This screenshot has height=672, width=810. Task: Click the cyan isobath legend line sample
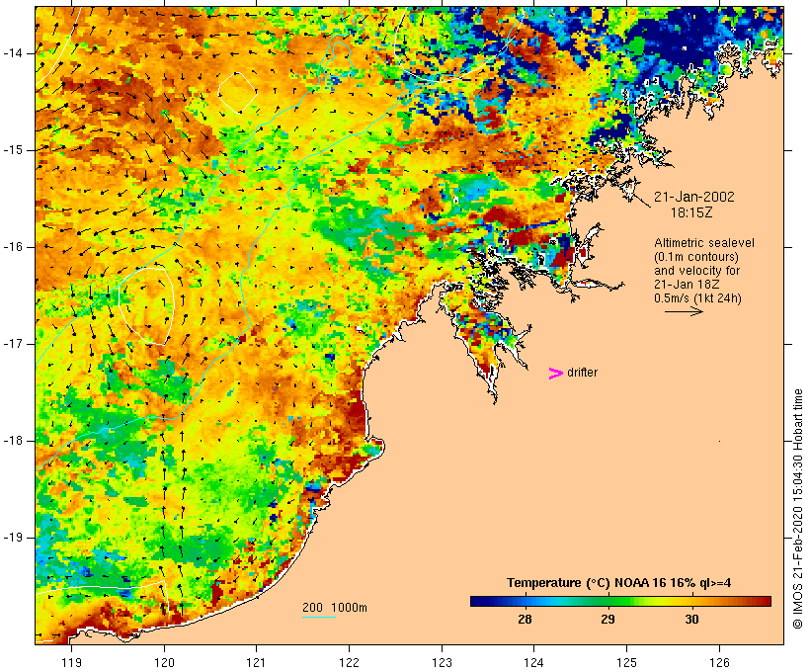pos(319,617)
